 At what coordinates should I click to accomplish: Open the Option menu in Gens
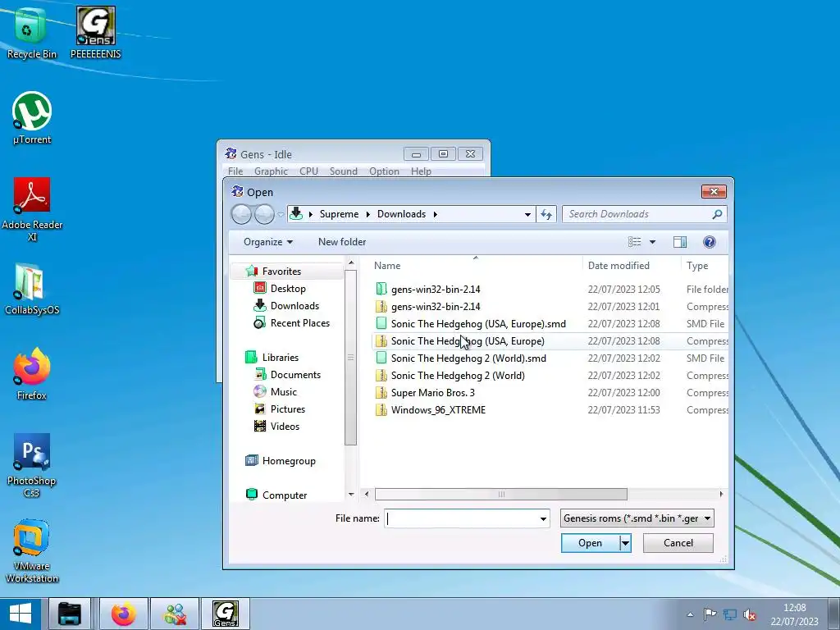(x=384, y=171)
